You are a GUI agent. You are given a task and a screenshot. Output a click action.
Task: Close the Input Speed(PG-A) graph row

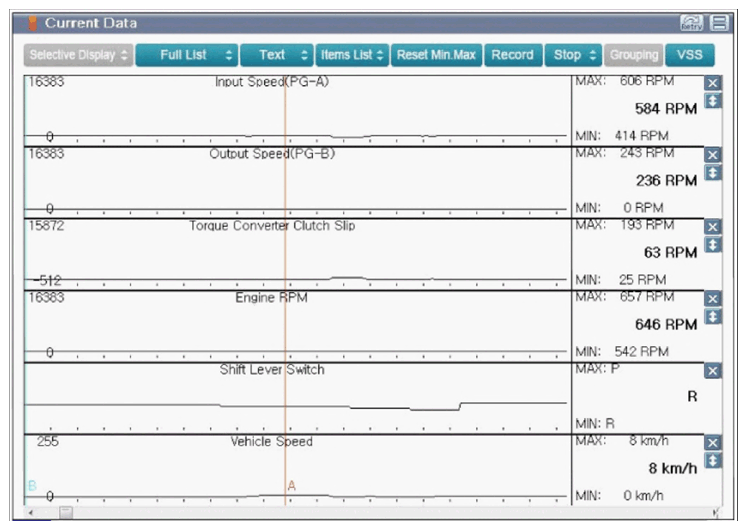pyautogui.click(x=712, y=83)
